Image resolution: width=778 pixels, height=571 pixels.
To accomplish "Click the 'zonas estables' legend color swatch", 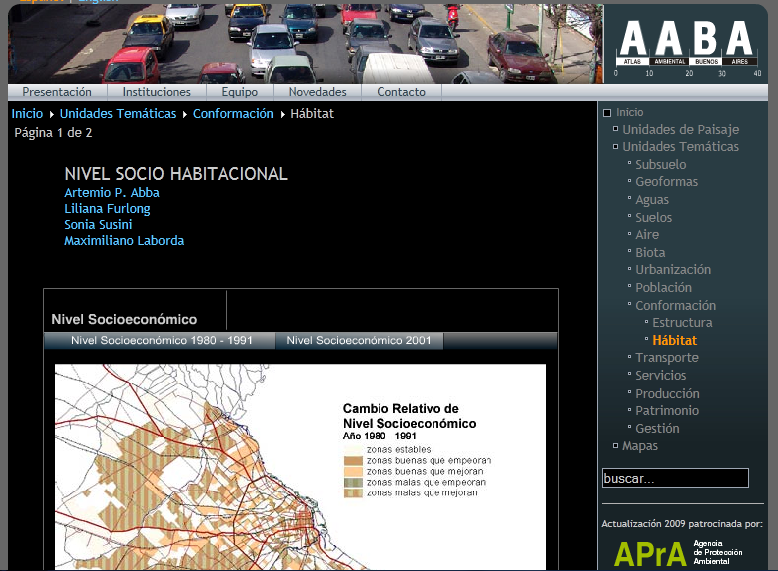I will [353, 450].
